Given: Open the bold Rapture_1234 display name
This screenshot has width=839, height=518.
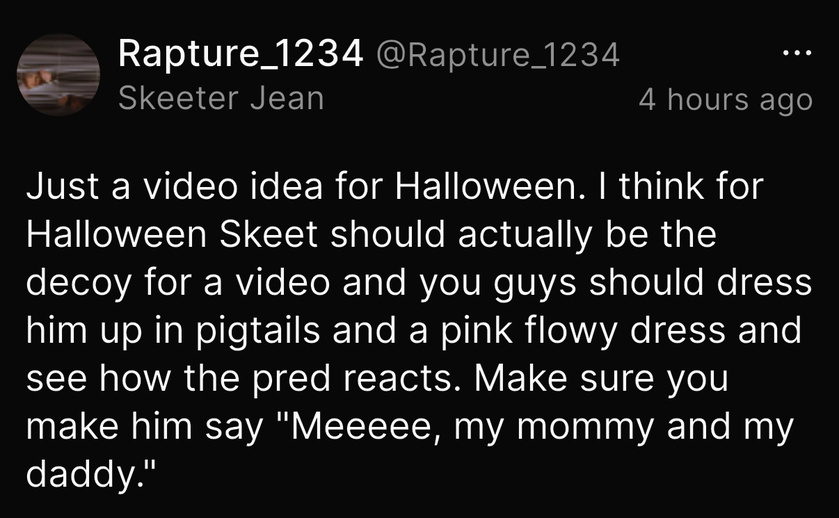Looking at the screenshot, I should pos(240,54).
